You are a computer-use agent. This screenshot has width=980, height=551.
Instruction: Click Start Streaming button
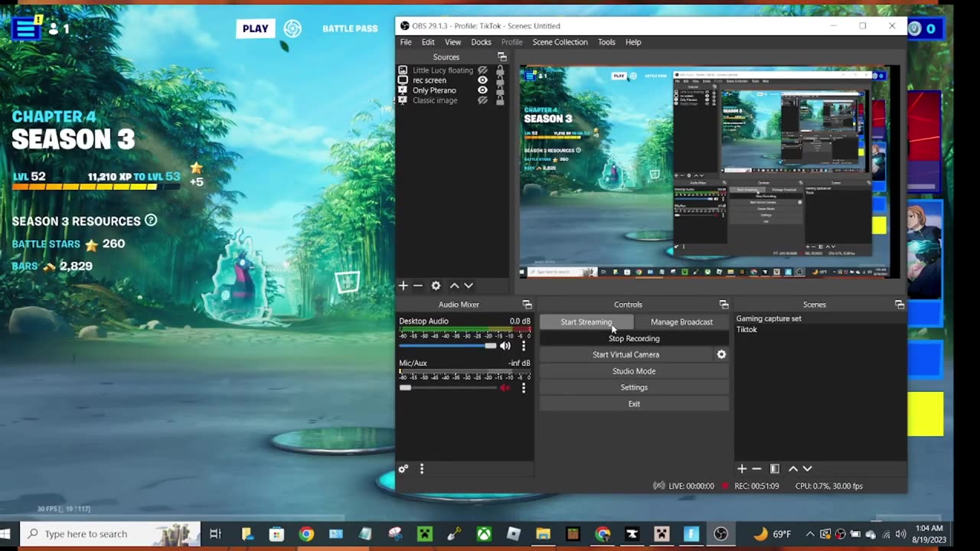point(586,322)
